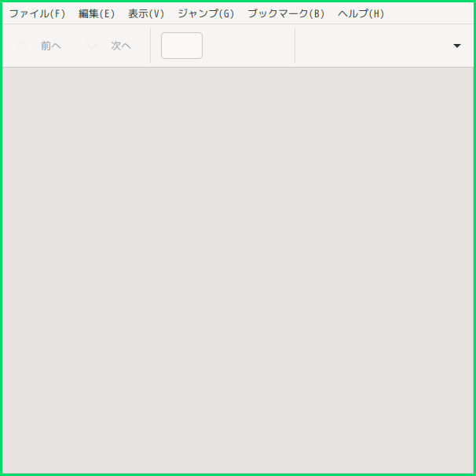Viewport: 476px width, 476px height.
Task: Open the 編集(E) menu
Action: pyautogui.click(x=97, y=13)
